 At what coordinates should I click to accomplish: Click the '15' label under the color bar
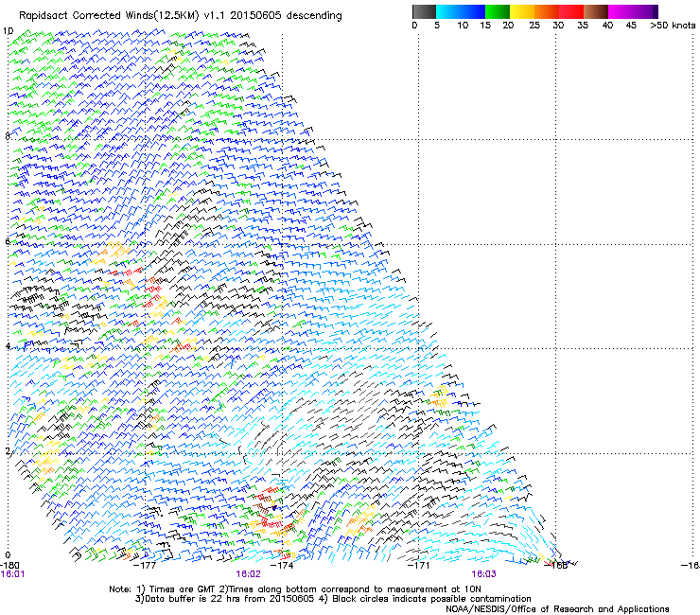pos(485,26)
